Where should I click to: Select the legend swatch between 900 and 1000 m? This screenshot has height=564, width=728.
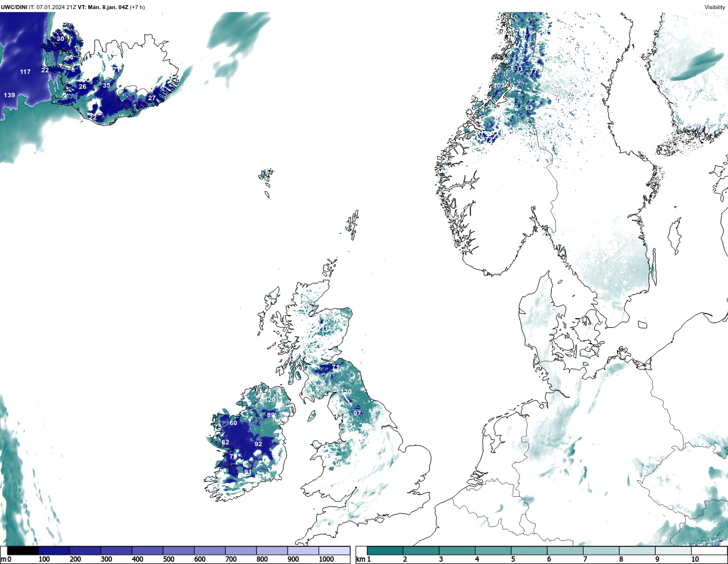pos(303,550)
